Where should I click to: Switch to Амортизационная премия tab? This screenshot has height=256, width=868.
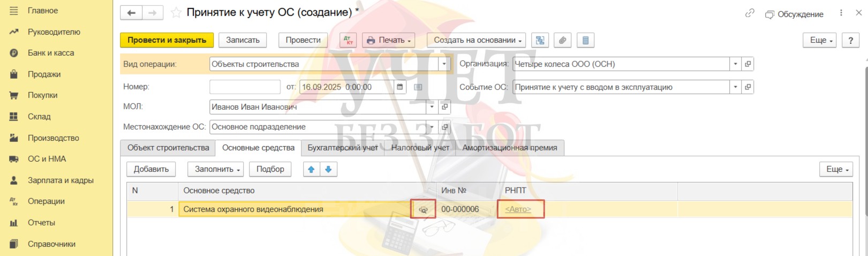click(x=509, y=148)
